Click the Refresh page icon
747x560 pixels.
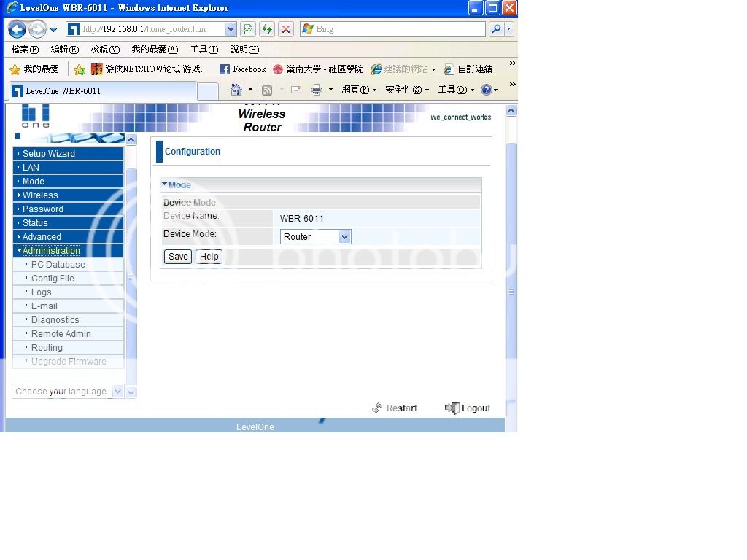[x=267, y=30]
